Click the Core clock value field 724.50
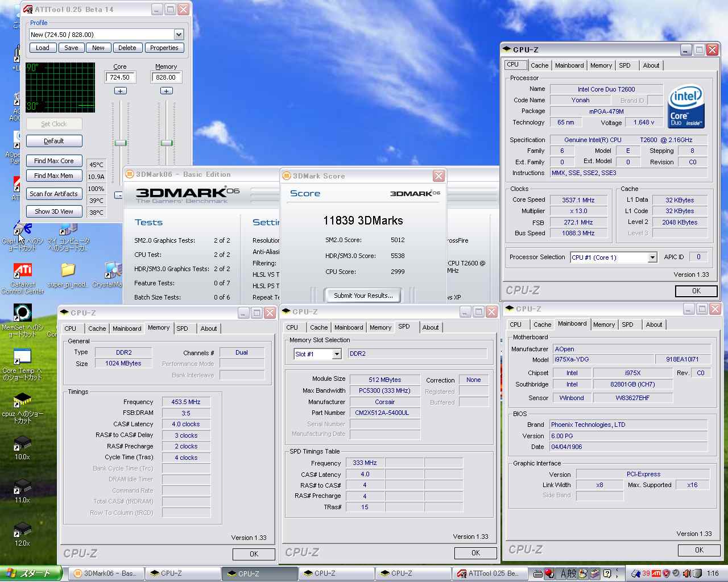 (x=120, y=77)
